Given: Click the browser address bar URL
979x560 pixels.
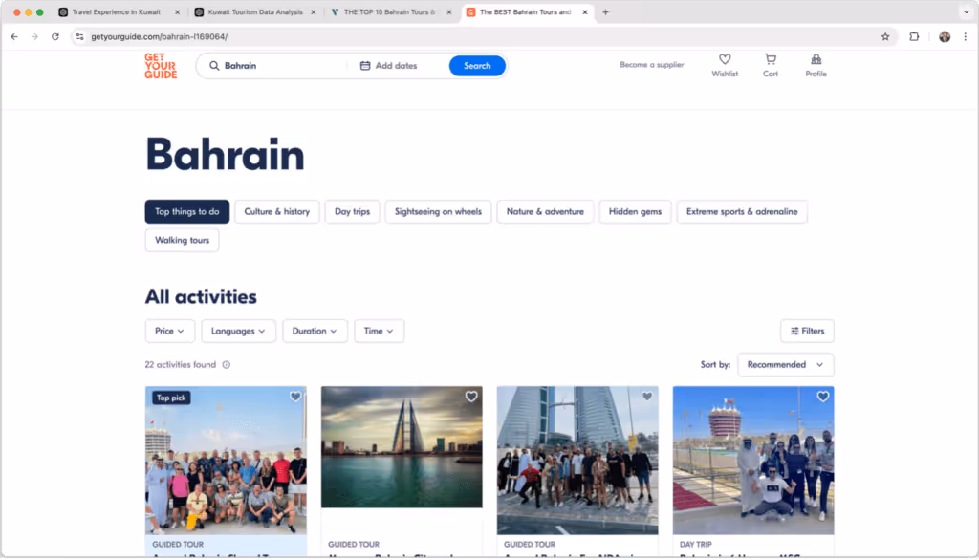Looking at the screenshot, I should point(160,37).
